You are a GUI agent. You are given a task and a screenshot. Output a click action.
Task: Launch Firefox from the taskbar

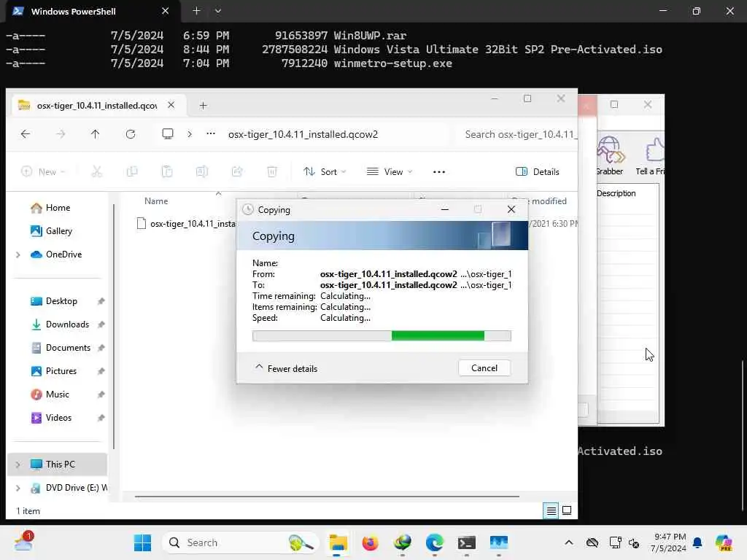370,542
